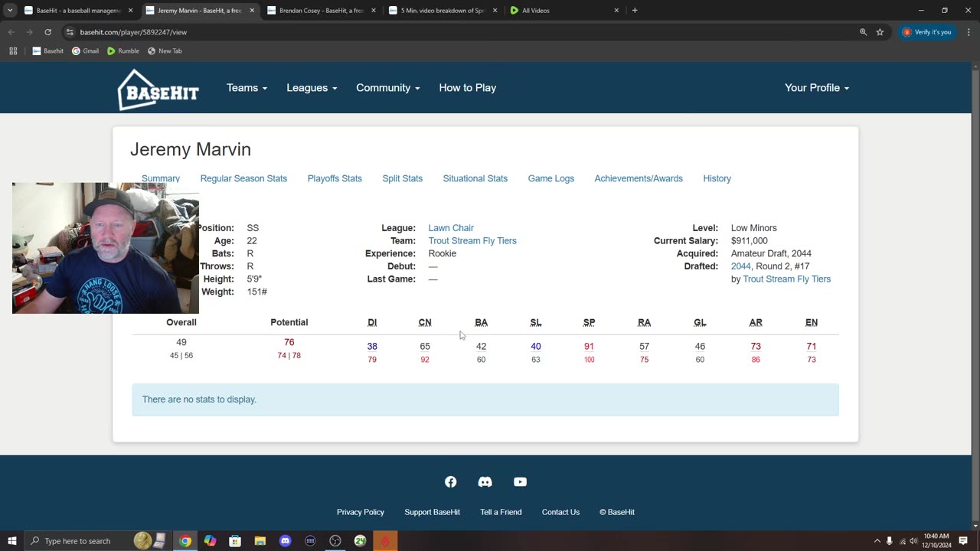This screenshot has width=980, height=551.
Task: Switch to the All Videos browser tab
Action: click(x=564, y=11)
